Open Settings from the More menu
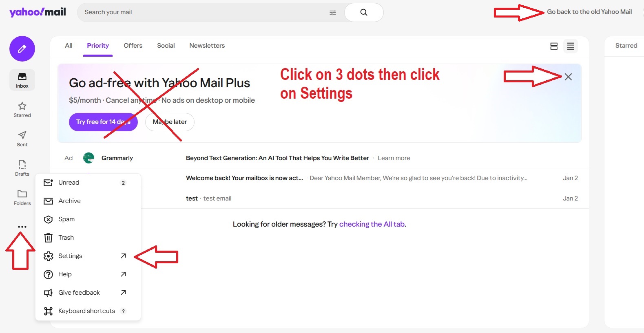 [88, 256]
